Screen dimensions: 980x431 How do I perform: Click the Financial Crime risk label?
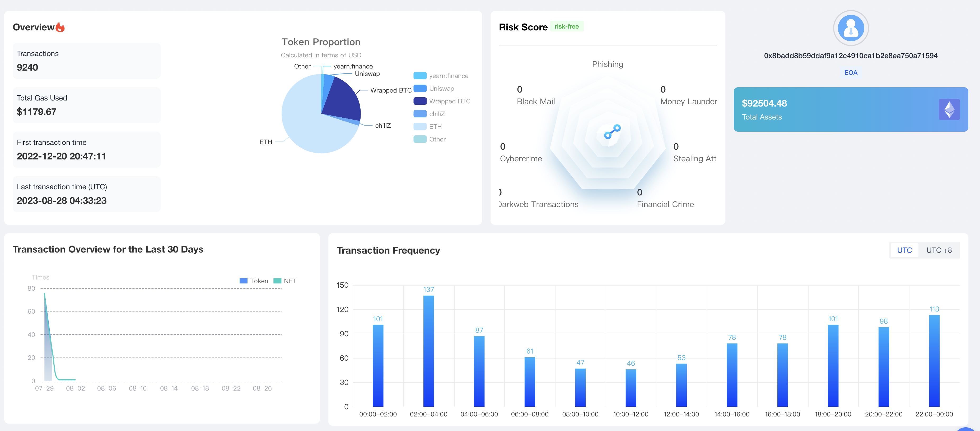[x=665, y=204]
